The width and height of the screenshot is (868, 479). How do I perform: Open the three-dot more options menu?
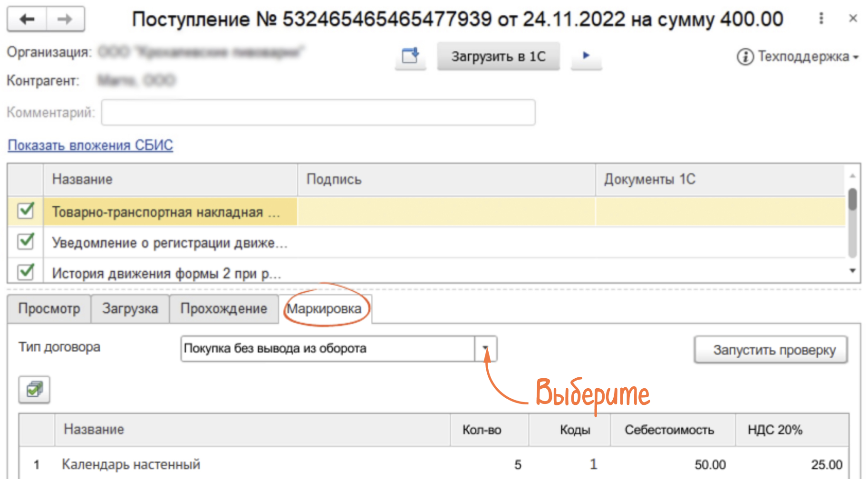[821, 19]
